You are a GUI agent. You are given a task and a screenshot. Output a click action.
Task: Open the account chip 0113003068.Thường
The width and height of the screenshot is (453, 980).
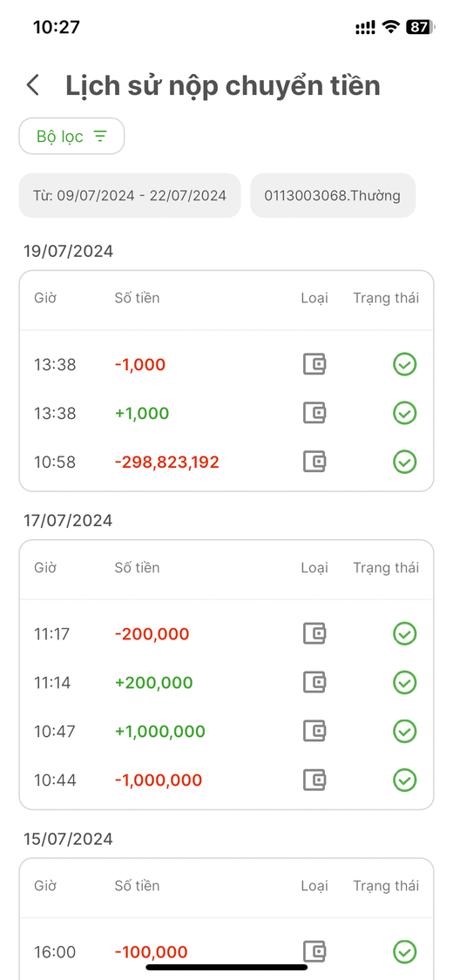tap(333, 196)
